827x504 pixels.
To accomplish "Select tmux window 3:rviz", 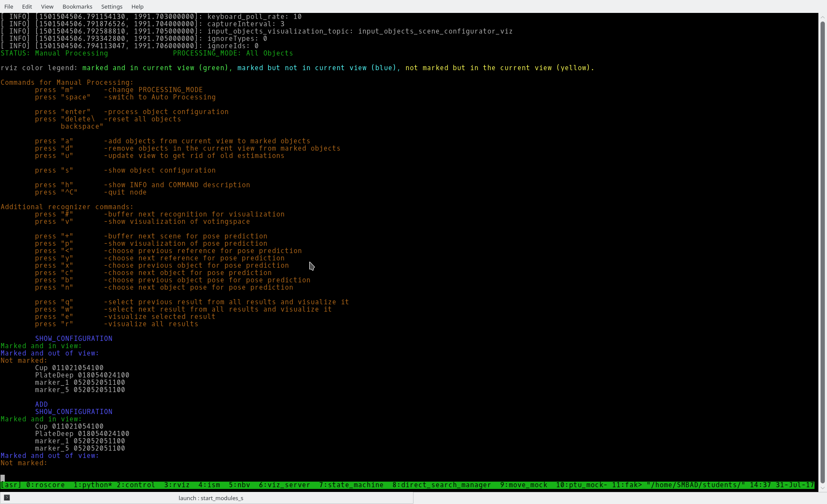I will click(x=177, y=485).
